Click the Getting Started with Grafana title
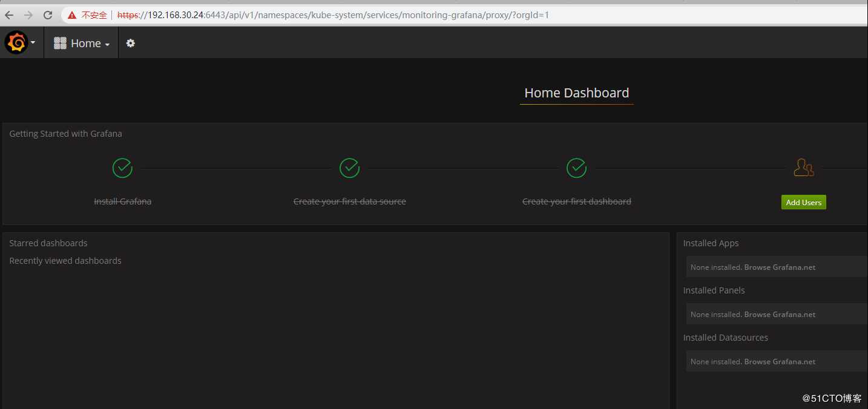The height and width of the screenshot is (409, 868). pos(65,134)
